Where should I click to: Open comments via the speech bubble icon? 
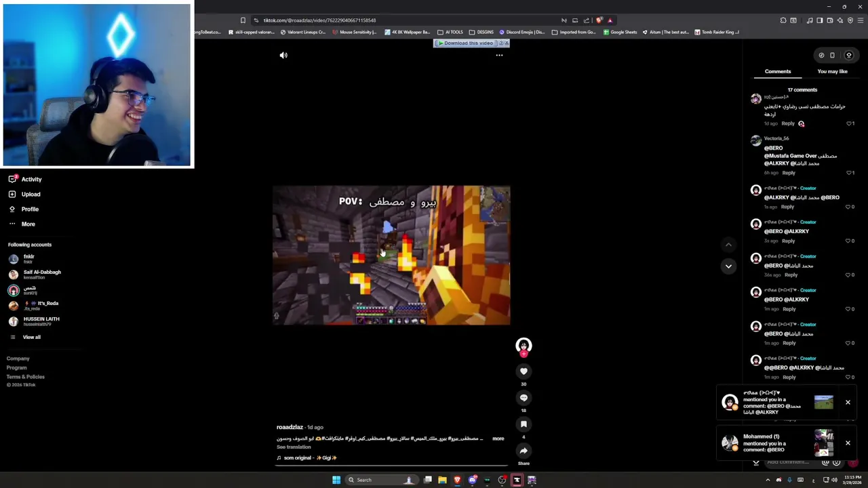click(524, 398)
